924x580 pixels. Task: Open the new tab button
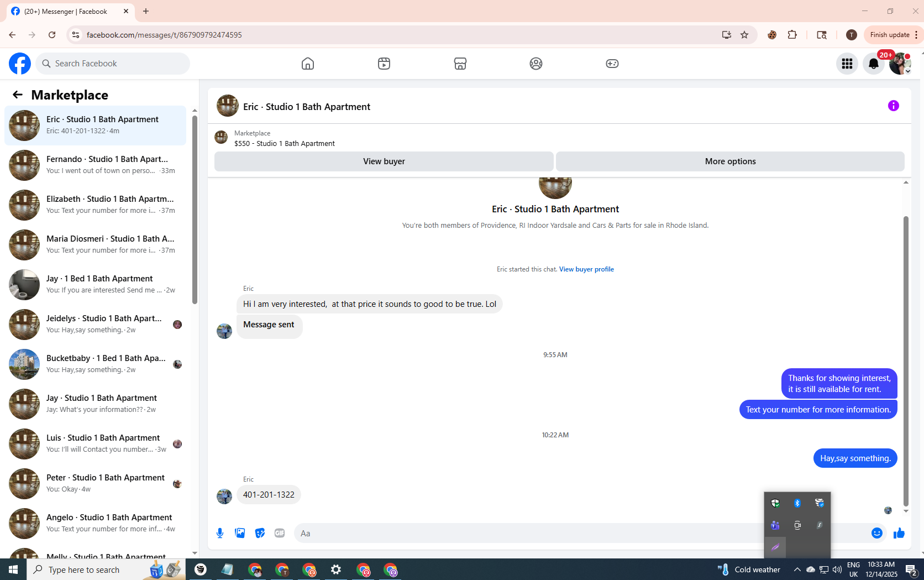146,11
